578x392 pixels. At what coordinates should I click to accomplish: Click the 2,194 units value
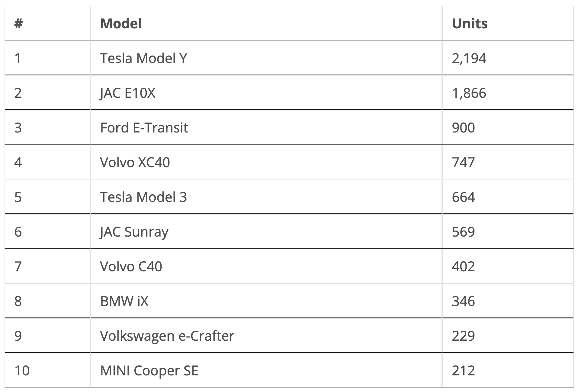click(x=469, y=58)
